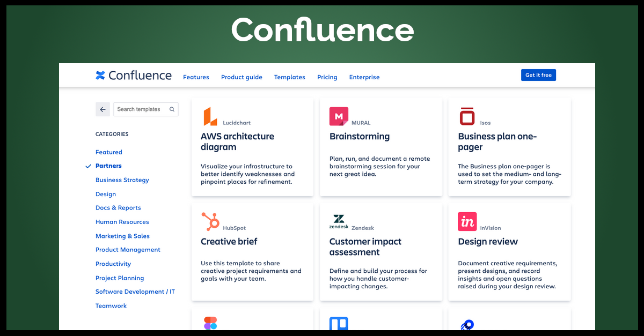Select the Human Resources category
Image resolution: width=644 pixels, height=336 pixels.
122,222
